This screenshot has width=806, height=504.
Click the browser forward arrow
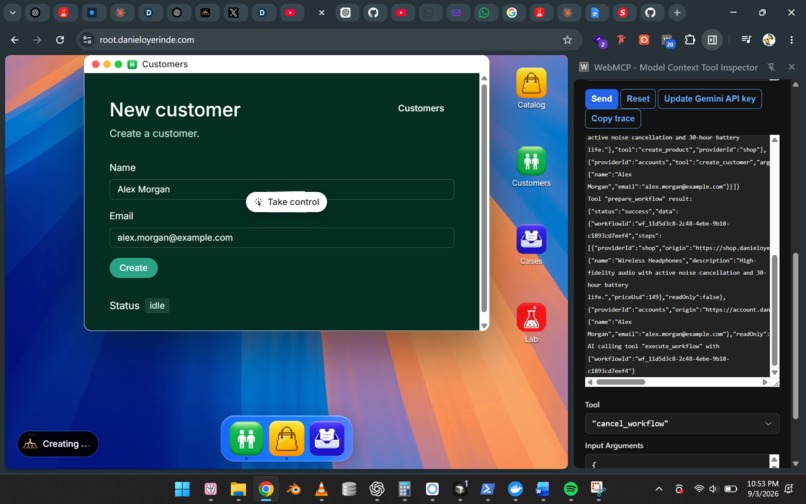[37, 40]
